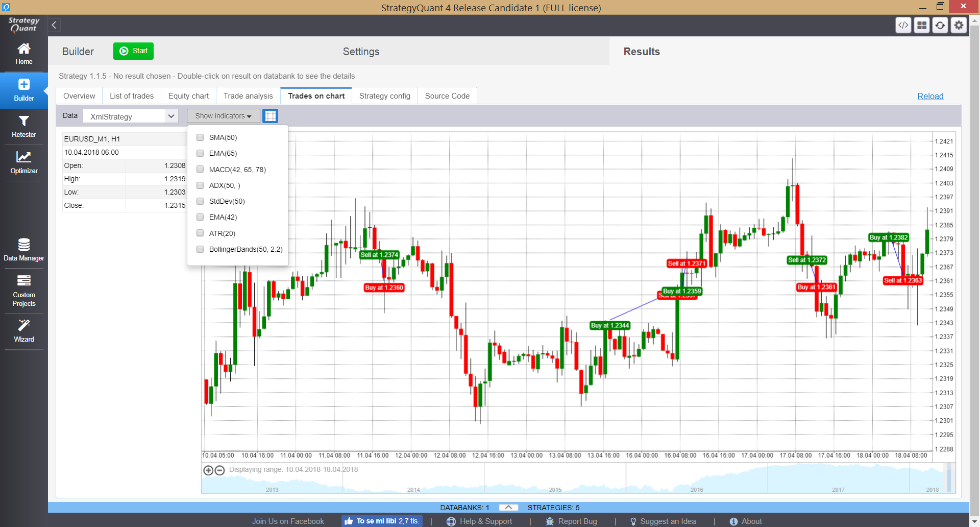Zoom in the chart range plus icon
Image resolution: width=980 pixels, height=527 pixels.
[208, 470]
